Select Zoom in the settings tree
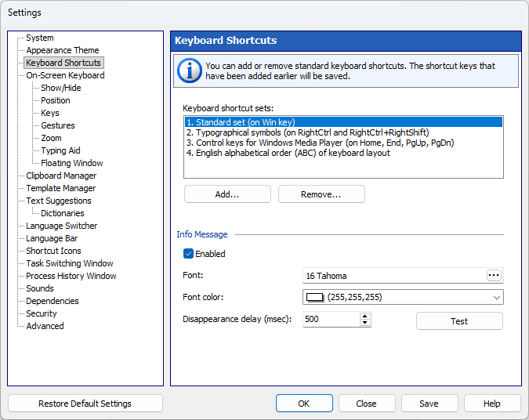The image size is (529, 420). [x=51, y=138]
